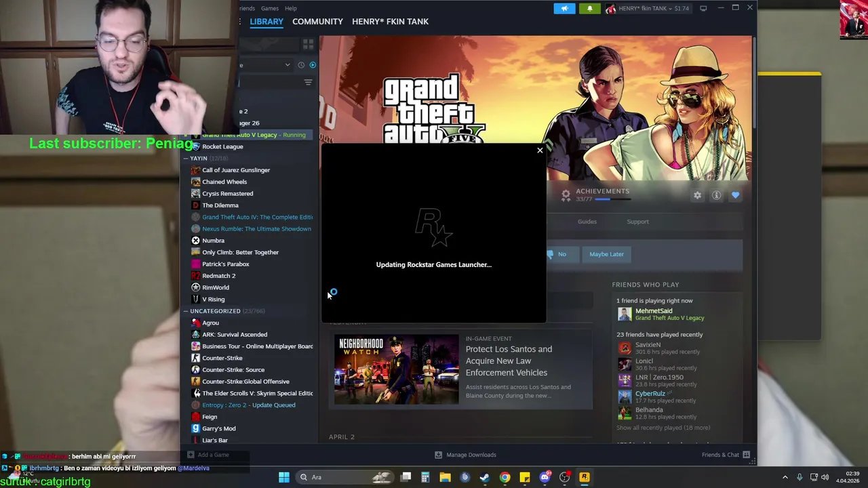
Task: Open the library category dropdown arrow
Action: coord(288,65)
